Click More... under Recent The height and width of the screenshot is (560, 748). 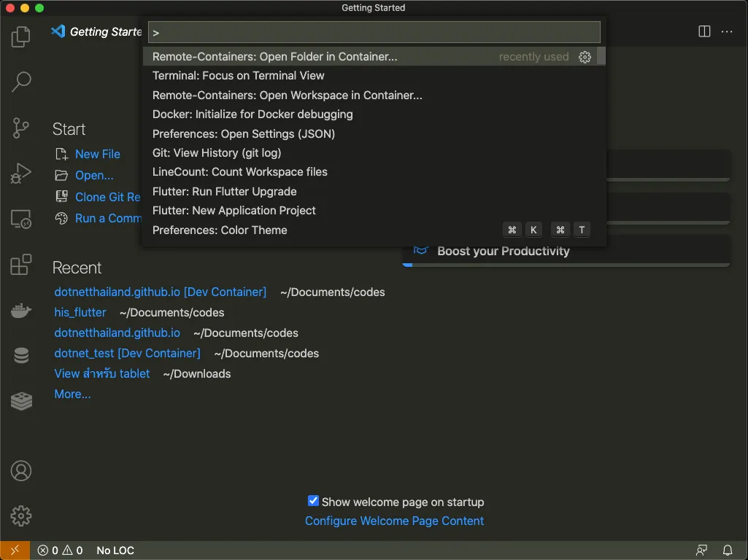(x=72, y=394)
